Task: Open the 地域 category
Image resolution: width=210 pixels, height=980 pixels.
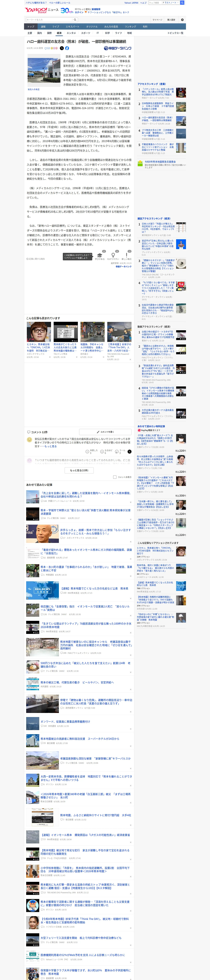Action: coord(129,33)
